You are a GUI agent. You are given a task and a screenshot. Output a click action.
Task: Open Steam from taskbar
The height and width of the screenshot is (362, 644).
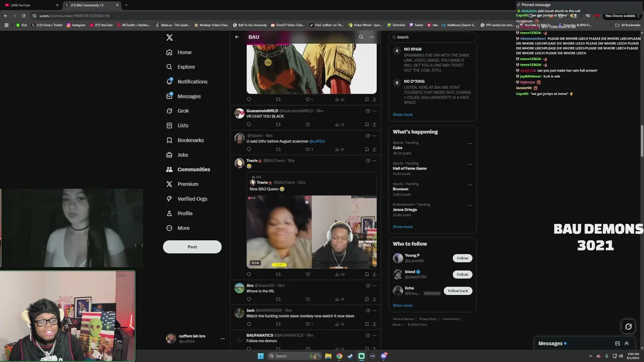click(x=350, y=356)
